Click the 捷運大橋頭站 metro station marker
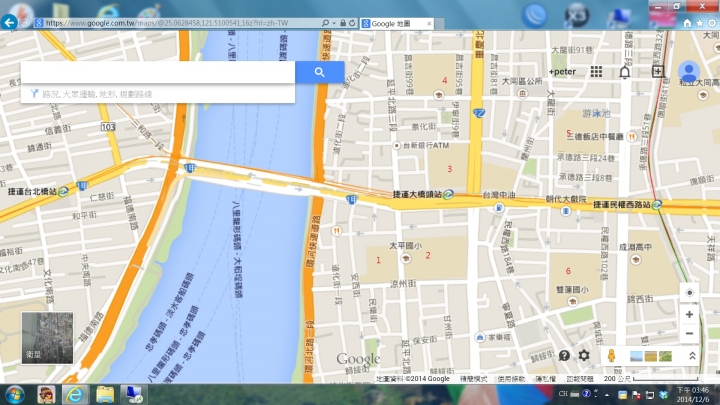 click(448, 194)
